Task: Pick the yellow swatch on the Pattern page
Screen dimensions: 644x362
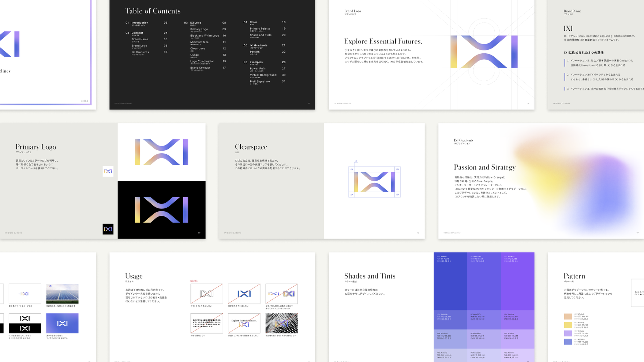Action: 568,325
